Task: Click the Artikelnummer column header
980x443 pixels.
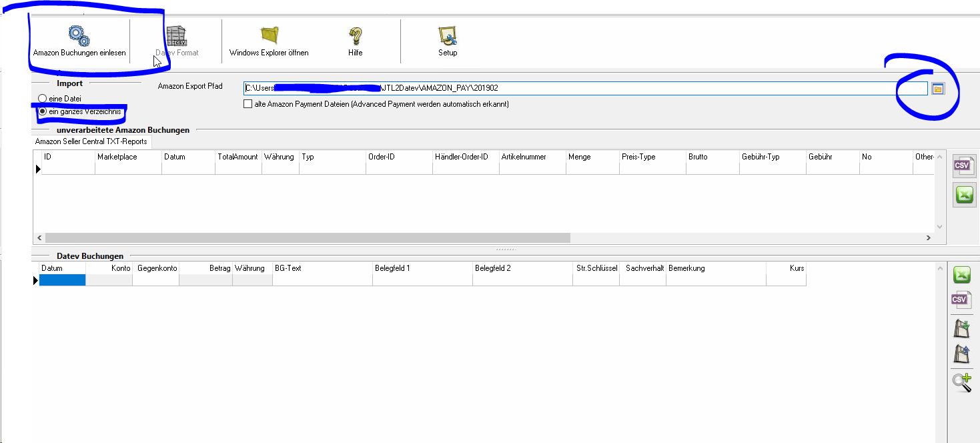Action: click(x=533, y=157)
